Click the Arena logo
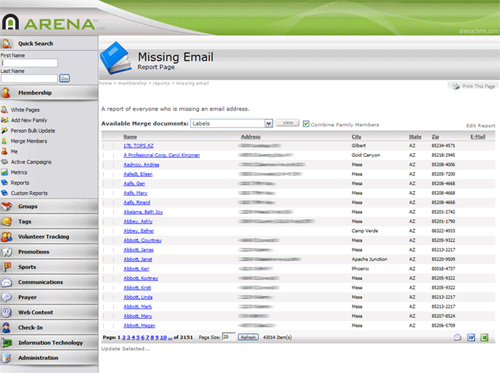This screenshot has height=373, width=500. (49, 23)
